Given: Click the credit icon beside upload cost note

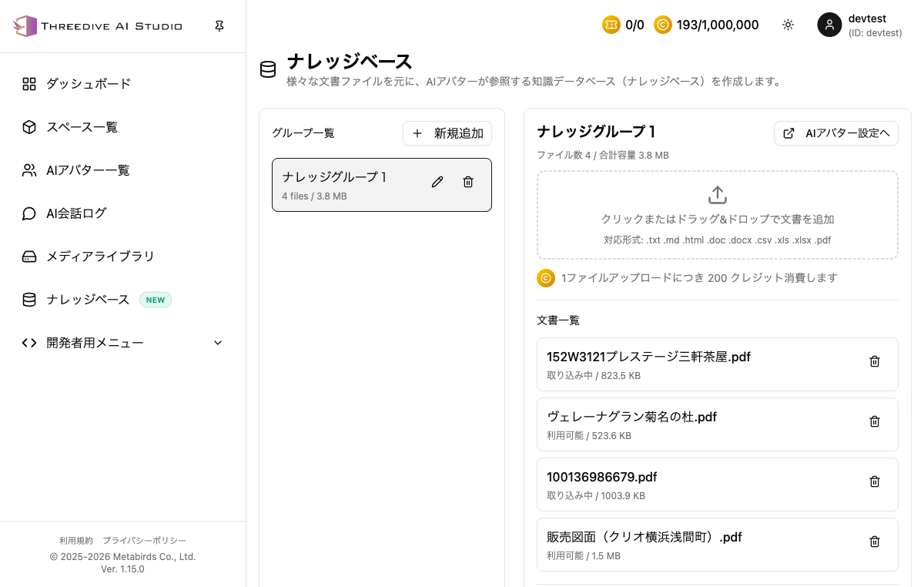Looking at the screenshot, I should (x=546, y=278).
